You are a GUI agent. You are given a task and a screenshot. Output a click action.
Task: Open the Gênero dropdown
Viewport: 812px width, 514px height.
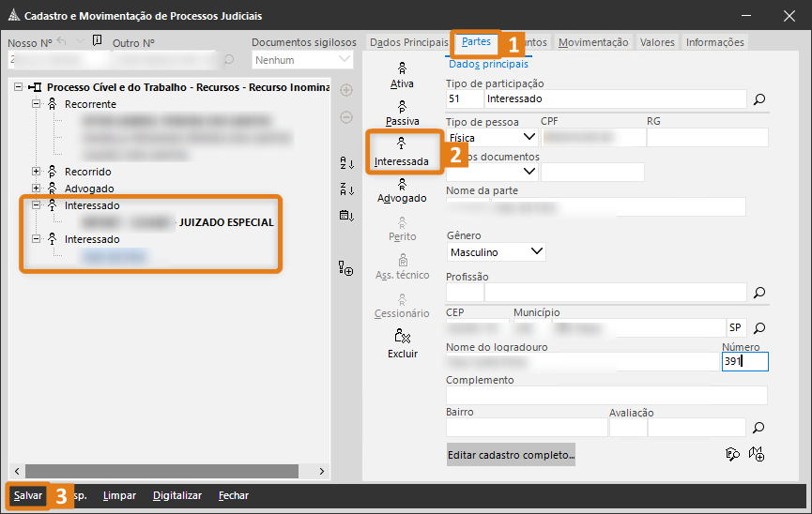[x=536, y=252]
